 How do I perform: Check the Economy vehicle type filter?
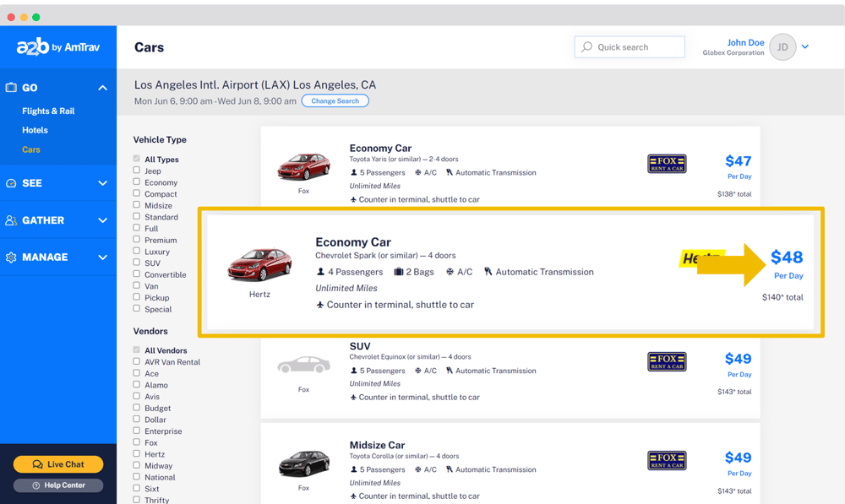coord(134,182)
